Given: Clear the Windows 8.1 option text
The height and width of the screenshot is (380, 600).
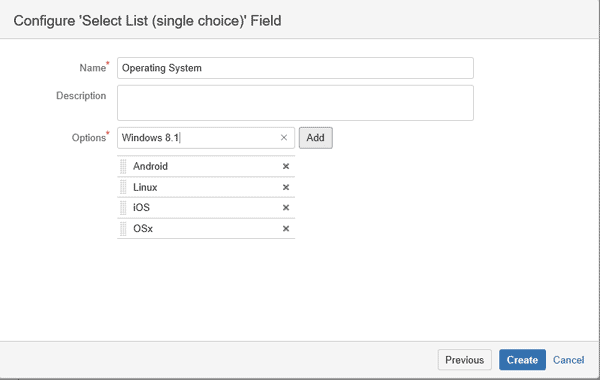Looking at the screenshot, I should 284,138.
